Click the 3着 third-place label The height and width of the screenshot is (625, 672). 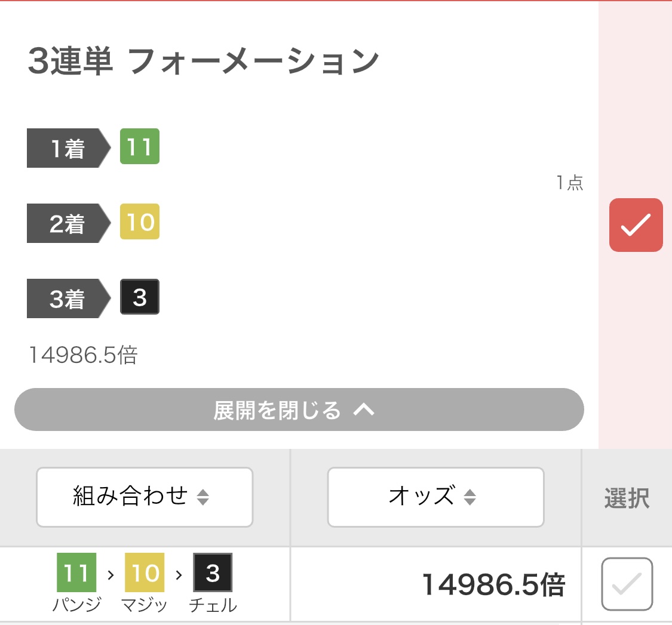[67, 298]
